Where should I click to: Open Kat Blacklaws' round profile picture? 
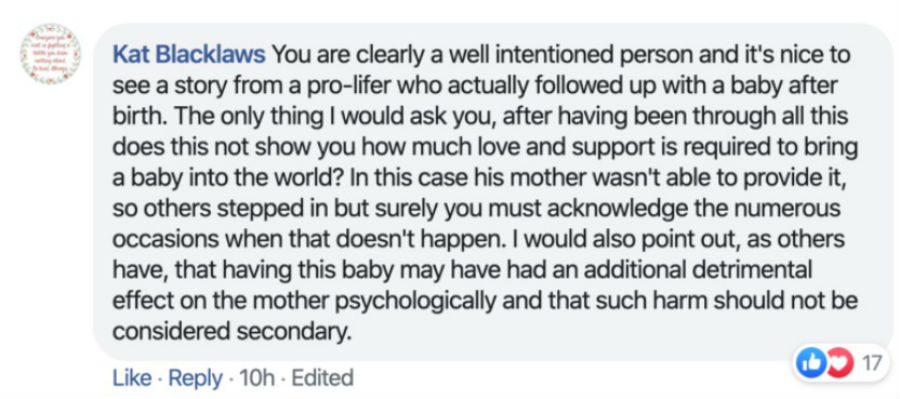pos(51,55)
